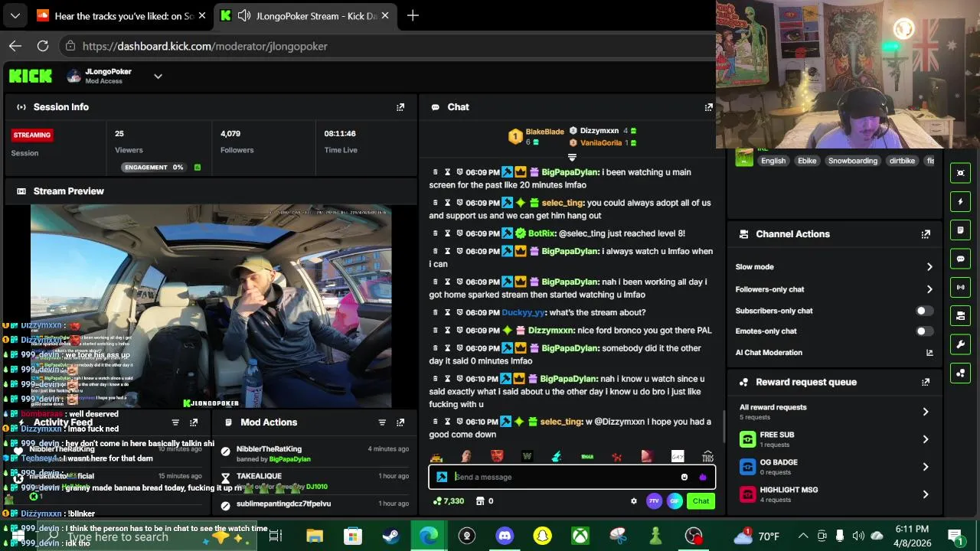Click the dirtbike stream tag
The image size is (980, 551).
click(x=902, y=161)
